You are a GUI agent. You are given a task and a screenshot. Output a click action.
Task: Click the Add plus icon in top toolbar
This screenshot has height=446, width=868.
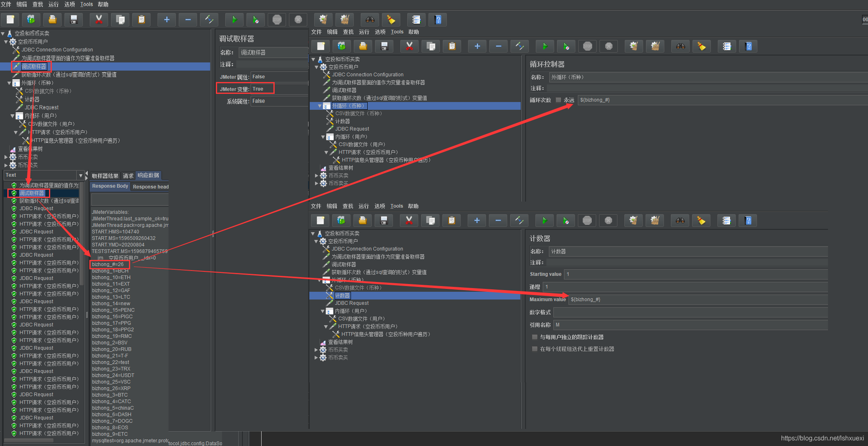[x=166, y=20]
